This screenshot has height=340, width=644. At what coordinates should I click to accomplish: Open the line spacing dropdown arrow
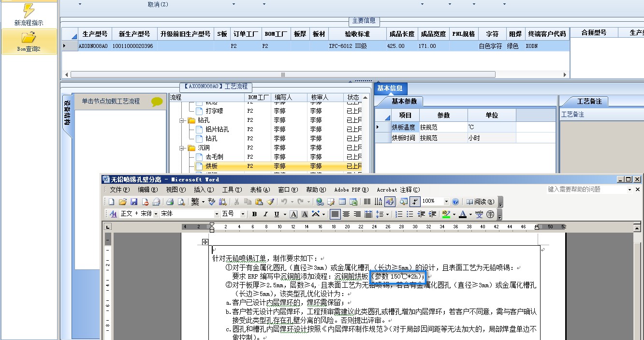(x=387, y=214)
